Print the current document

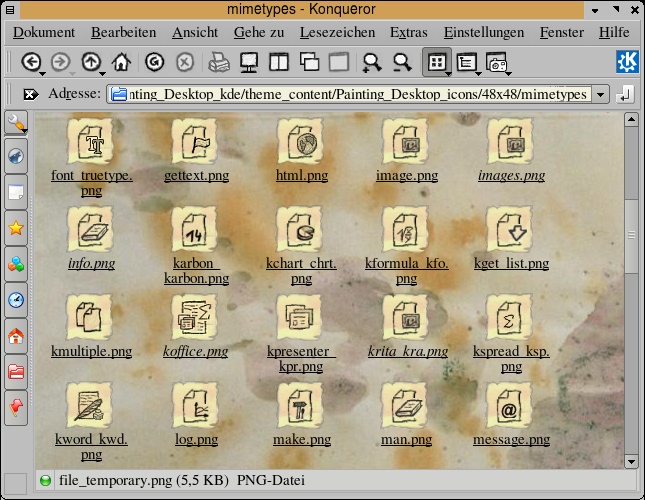click(x=219, y=62)
